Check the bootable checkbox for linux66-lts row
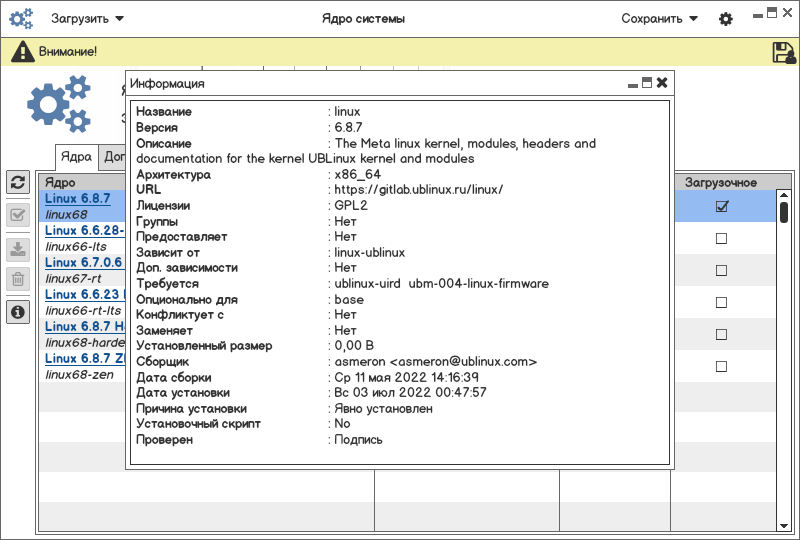 (x=721, y=239)
